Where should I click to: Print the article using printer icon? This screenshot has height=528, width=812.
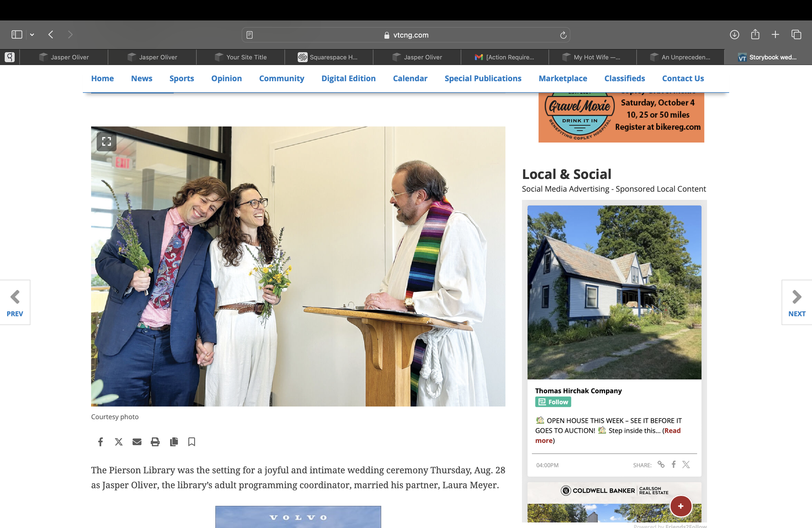click(155, 442)
